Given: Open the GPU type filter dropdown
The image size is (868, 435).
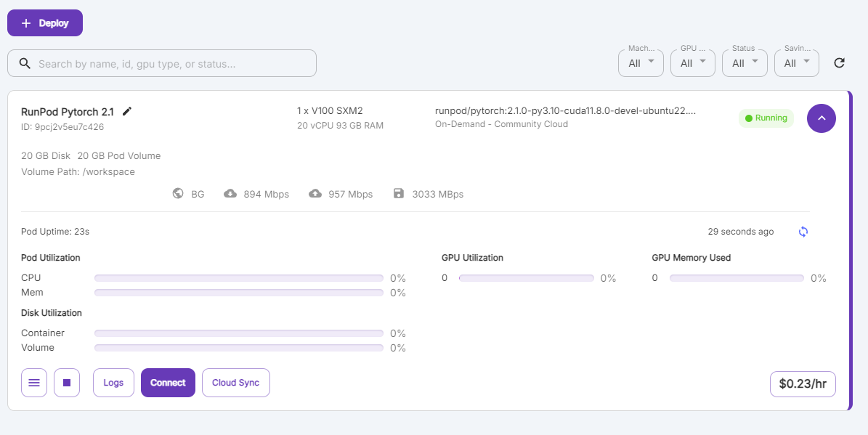Looking at the screenshot, I should pyautogui.click(x=692, y=63).
